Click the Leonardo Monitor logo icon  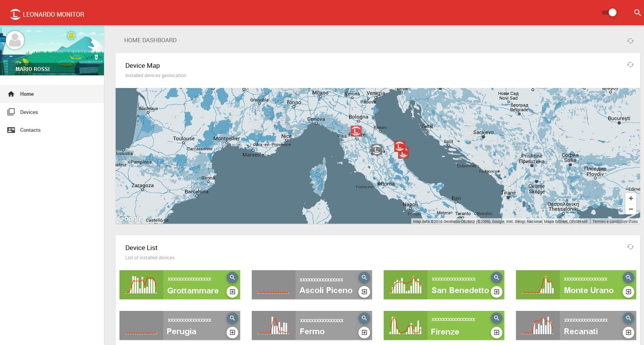[x=15, y=14]
